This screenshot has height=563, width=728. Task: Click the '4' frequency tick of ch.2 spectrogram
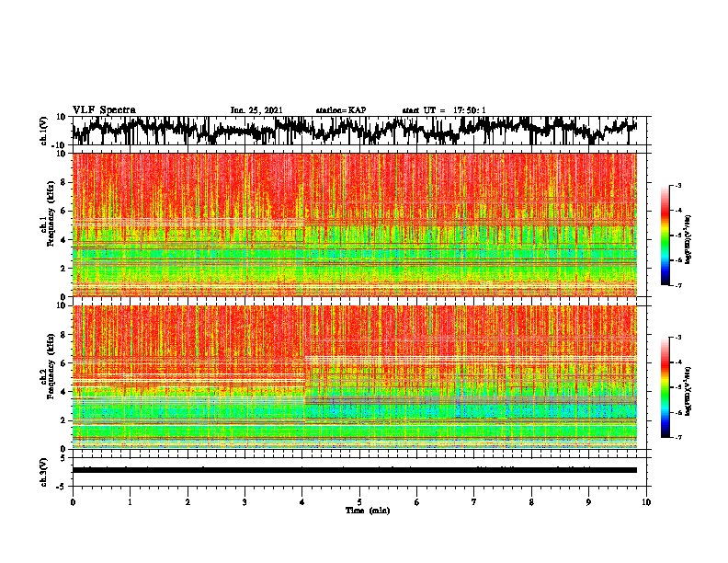pos(63,392)
